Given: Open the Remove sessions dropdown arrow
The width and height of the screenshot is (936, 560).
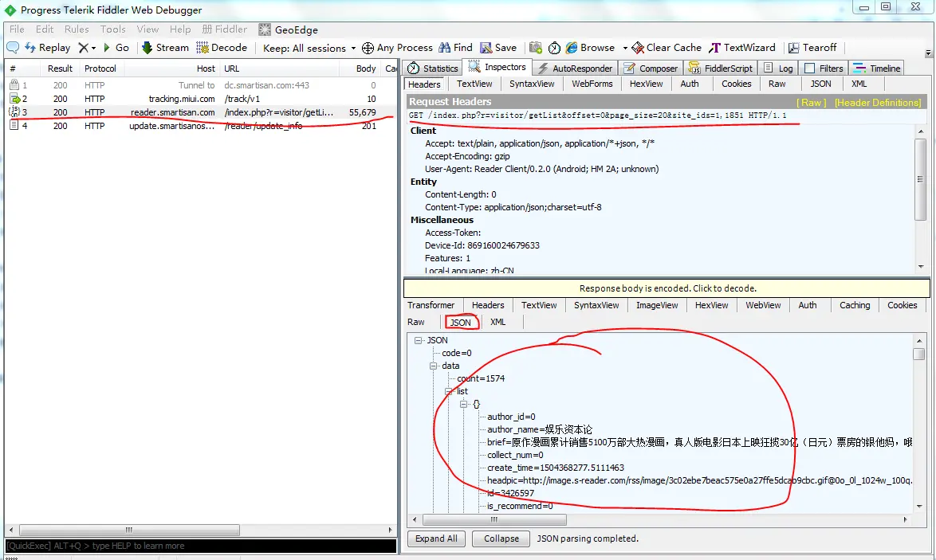Looking at the screenshot, I should 94,49.
